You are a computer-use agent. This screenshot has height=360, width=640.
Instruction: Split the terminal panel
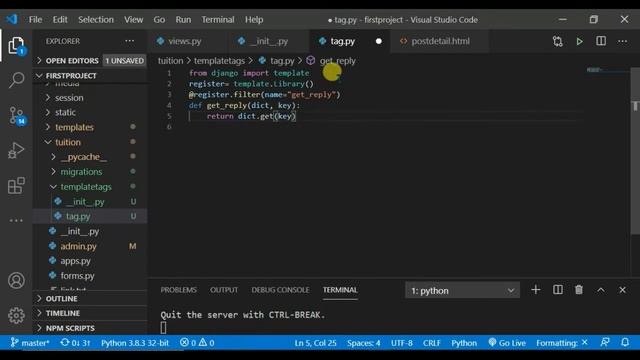(x=558, y=290)
